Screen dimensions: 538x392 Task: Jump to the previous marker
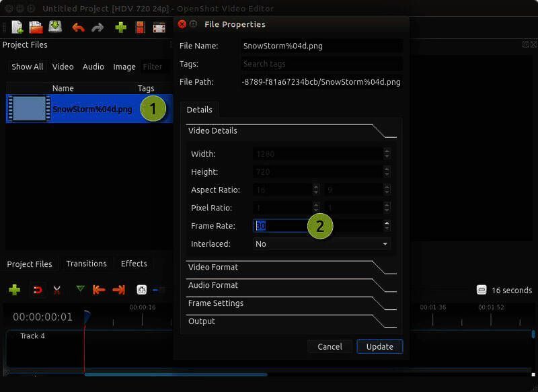point(100,290)
